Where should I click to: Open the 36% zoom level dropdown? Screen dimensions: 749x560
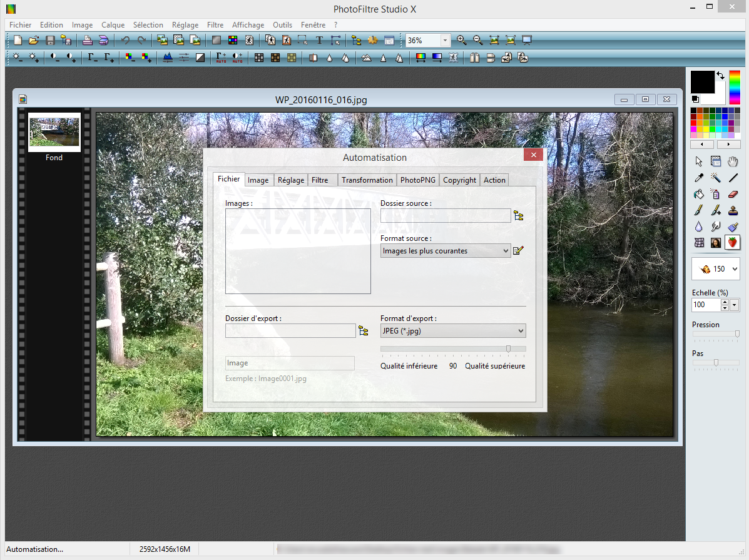[x=445, y=41]
